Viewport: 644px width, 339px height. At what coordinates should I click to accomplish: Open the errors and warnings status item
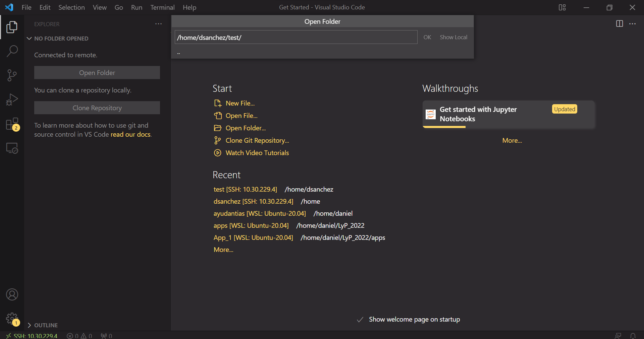[x=79, y=336]
